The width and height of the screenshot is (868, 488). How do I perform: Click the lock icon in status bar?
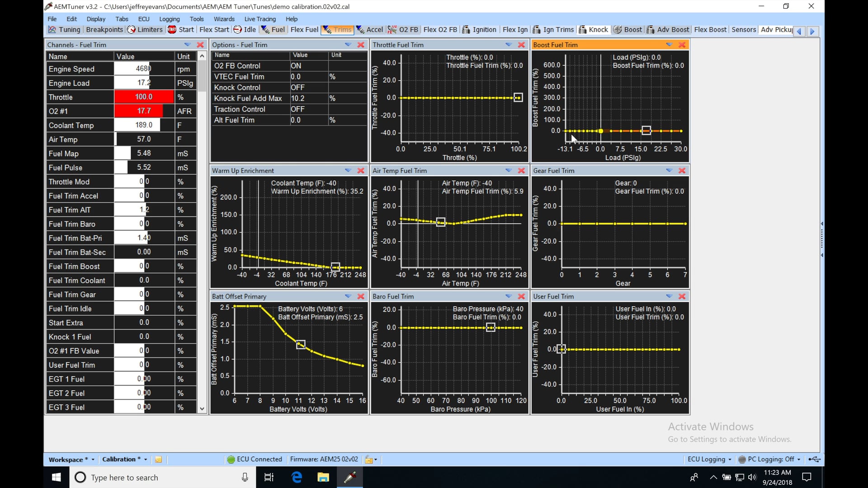tap(369, 460)
